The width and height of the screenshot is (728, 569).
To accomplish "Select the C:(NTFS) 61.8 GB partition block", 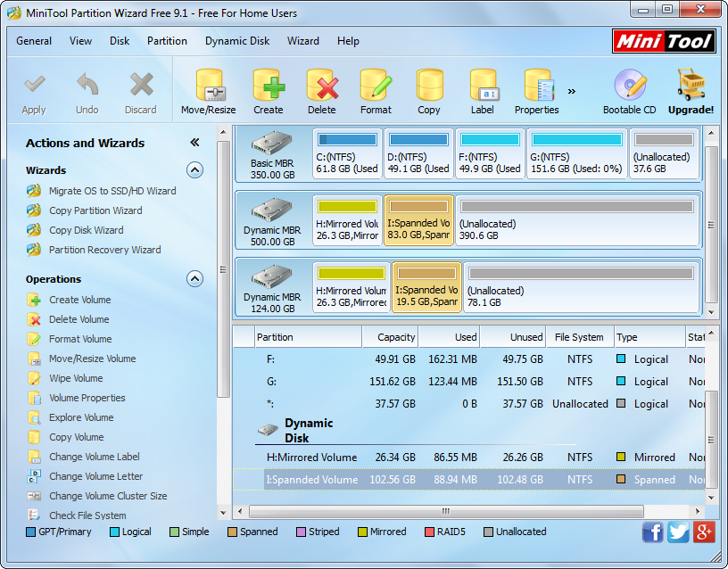I will click(x=347, y=153).
